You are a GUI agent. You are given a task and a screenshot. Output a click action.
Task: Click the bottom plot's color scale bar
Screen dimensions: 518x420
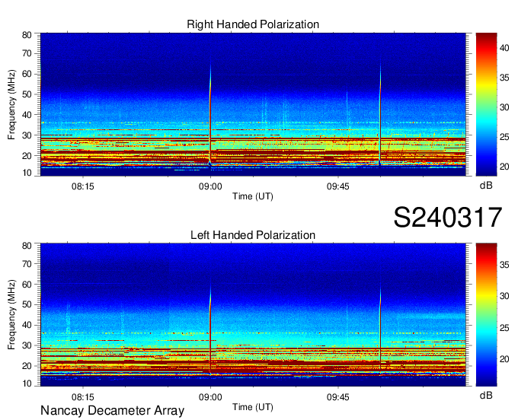(x=486, y=315)
